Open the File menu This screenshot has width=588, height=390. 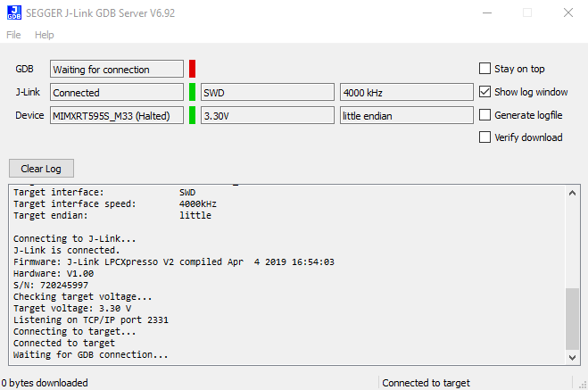click(x=13, y=35)
